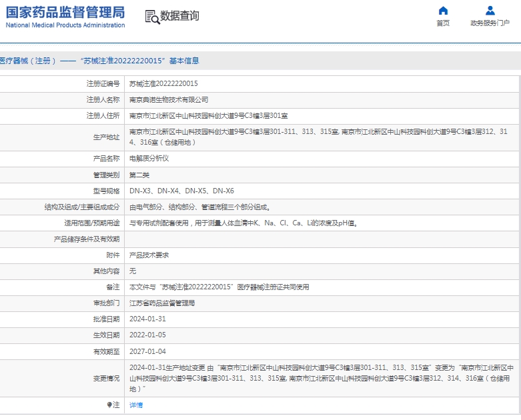Click approval department 江苏省药品监督管理局

click(x=162, y=303)
